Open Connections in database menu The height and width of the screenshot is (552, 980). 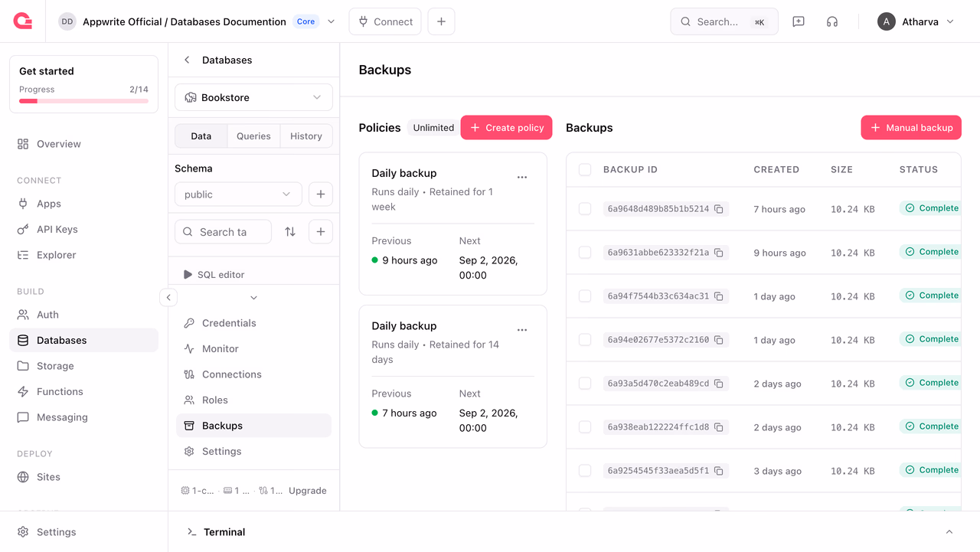pyautogui.click(x=253, y=374)
